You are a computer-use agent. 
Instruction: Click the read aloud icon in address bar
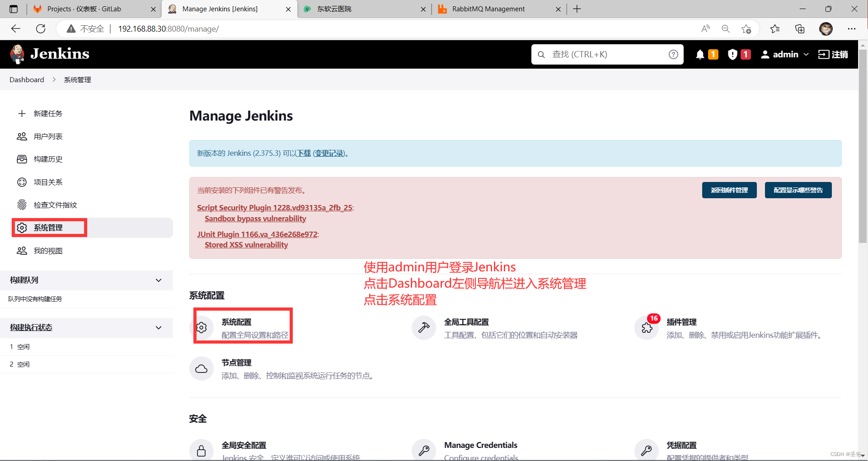[x=705, y=29]
